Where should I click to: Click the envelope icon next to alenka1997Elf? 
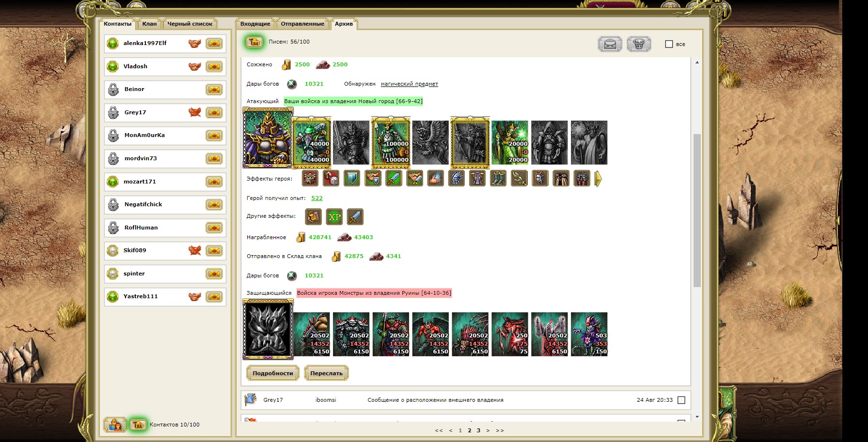click(x=214, y=44)
